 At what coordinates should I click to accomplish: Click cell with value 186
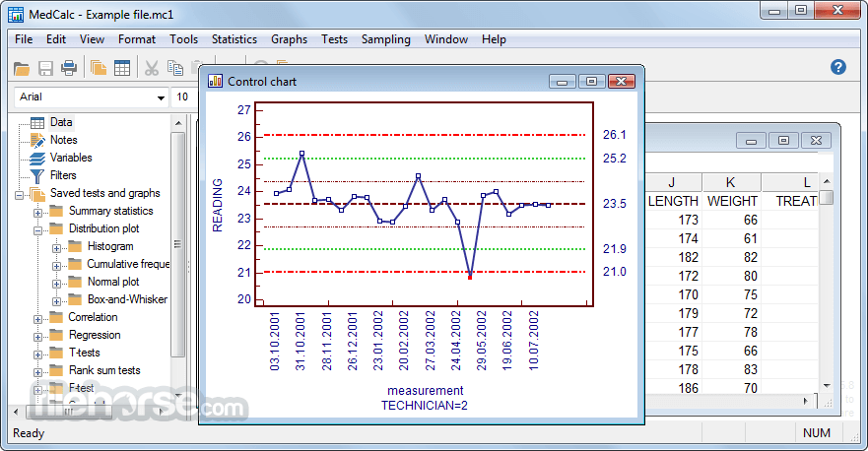pyautogui.click(x=688, y=388)
